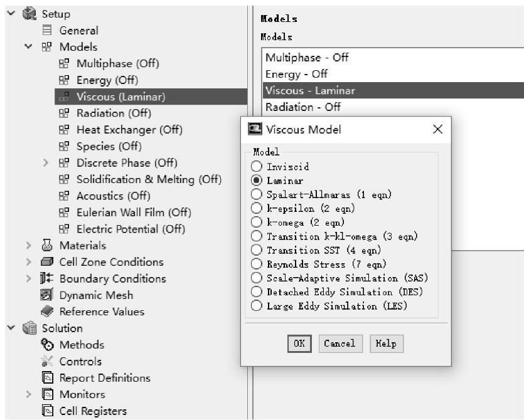Click Cancel in Viscous Model dialog
This screenshot has width=524, height=420.
pos(340,344)
